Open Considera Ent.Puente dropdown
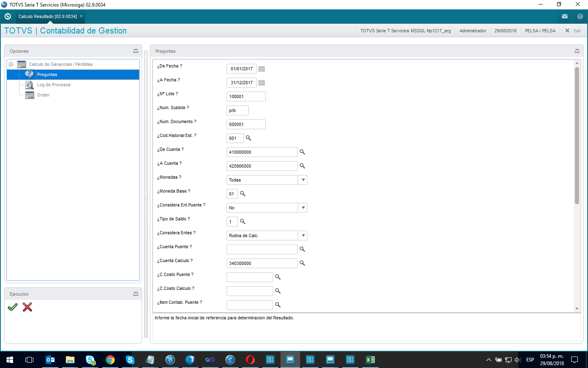Screen dimensions: 588x368 tap(303, 208)
